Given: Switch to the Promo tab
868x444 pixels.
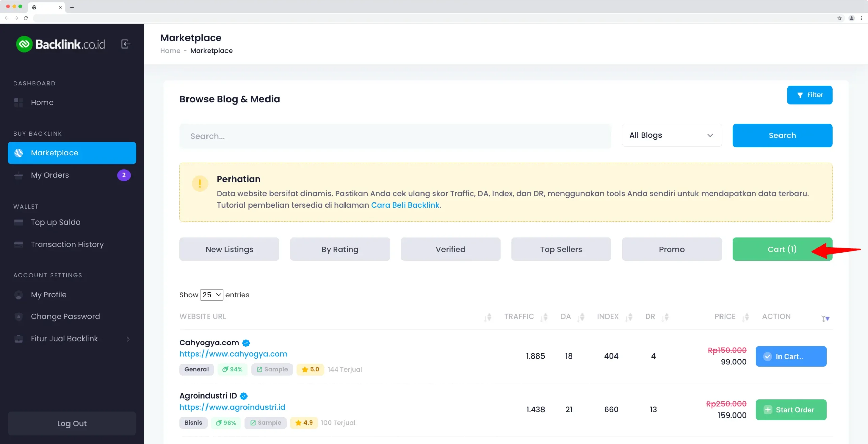Looking at the screenshot, I should coord(672,250).
